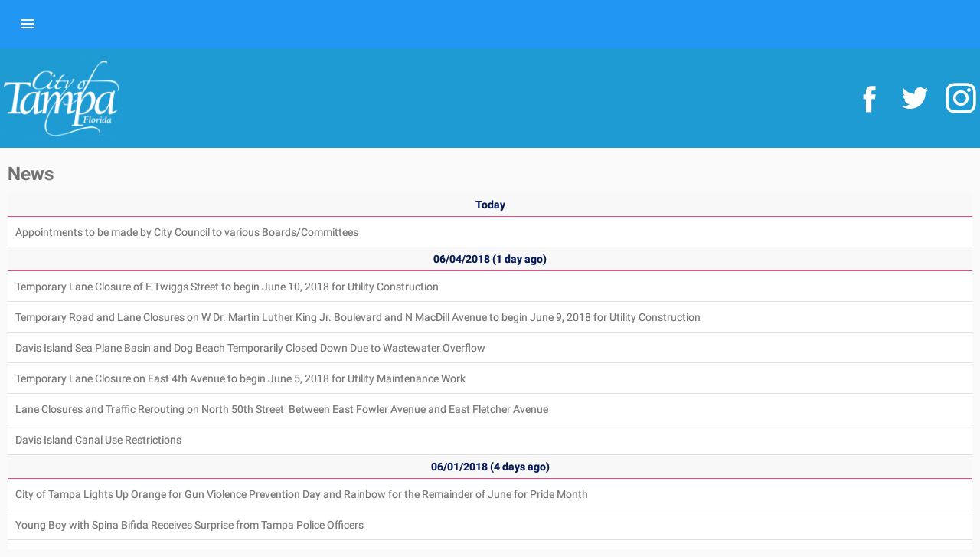Click the News page heading
Image resolution: width=980 pixels, height=557 pixels.
click(x=31, y=174)
